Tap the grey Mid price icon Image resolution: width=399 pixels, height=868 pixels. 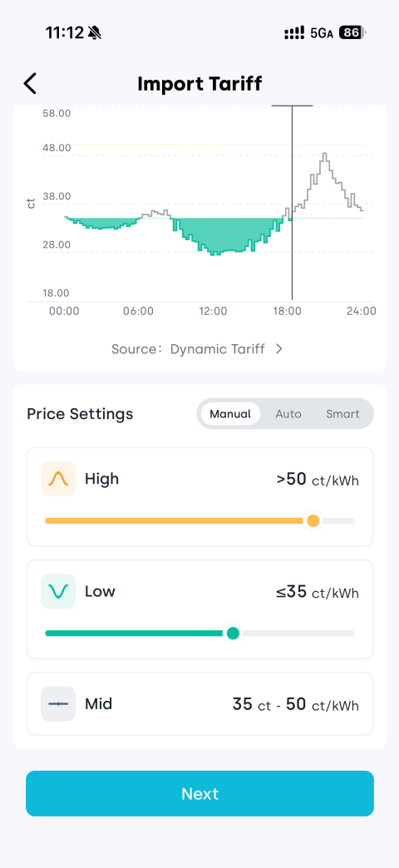pos(58,703)
